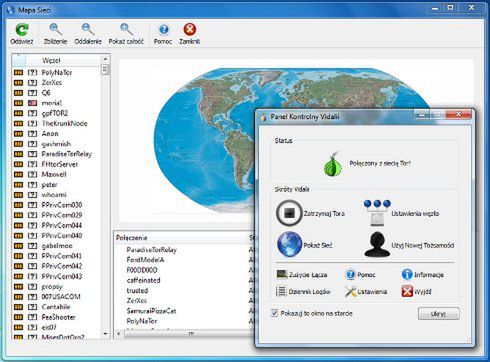Open Pomoc help in the map toolbar
The height and width of the screenshot is (362, 490).
163,29
